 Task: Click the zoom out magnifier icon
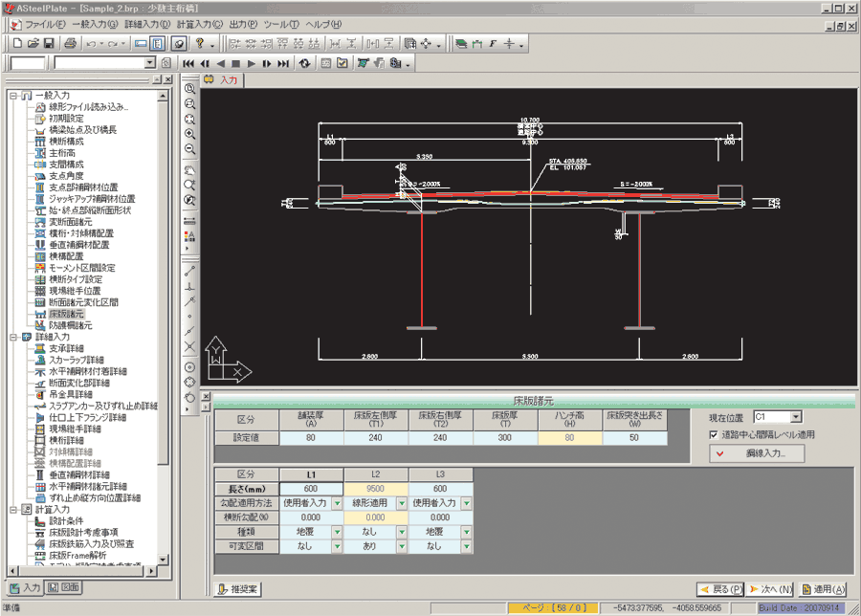click(x=189, y=149)
